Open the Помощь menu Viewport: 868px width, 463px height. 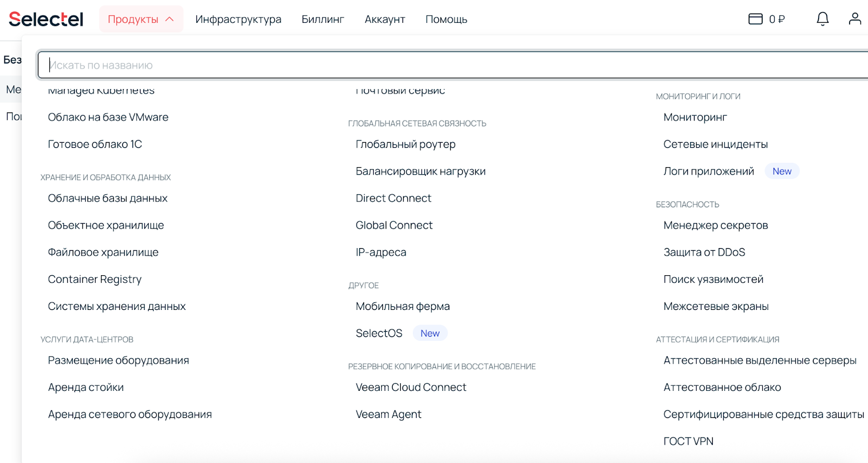pyautogui.click(x=446, y=19)
